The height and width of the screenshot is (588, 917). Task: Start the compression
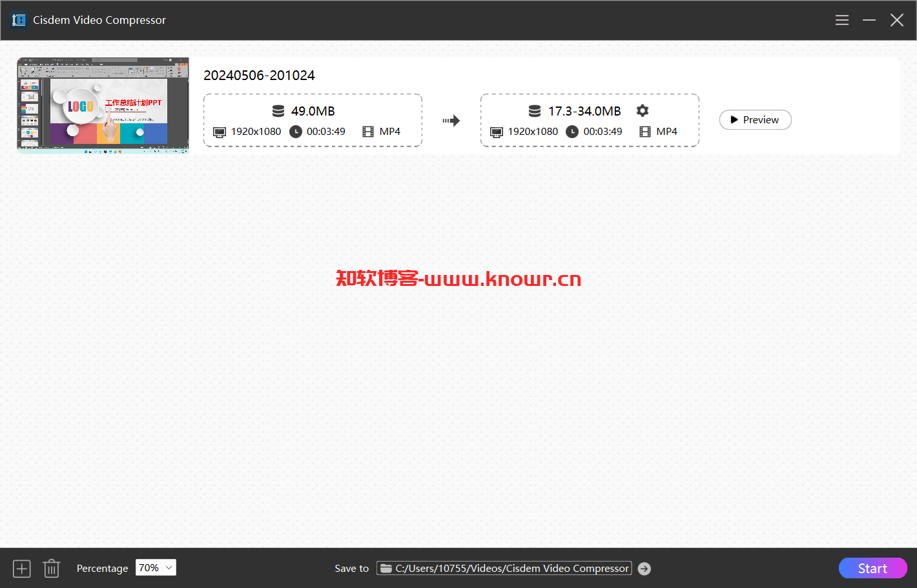872,568
